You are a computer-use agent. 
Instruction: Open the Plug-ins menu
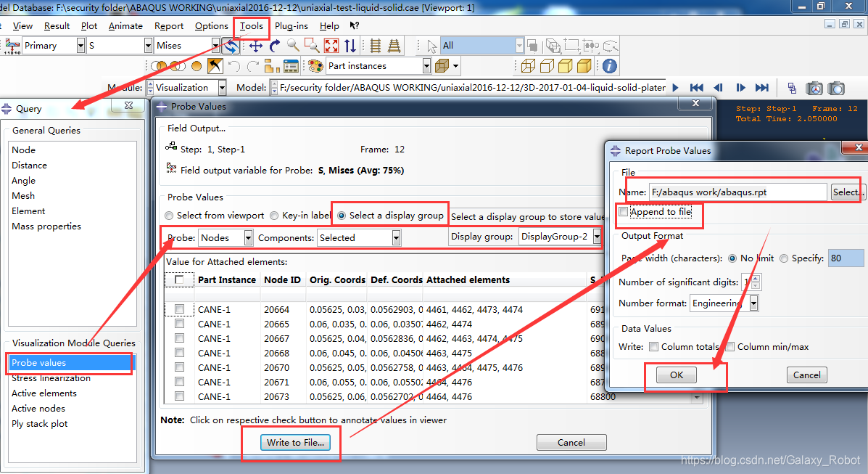tap(291, 26)
